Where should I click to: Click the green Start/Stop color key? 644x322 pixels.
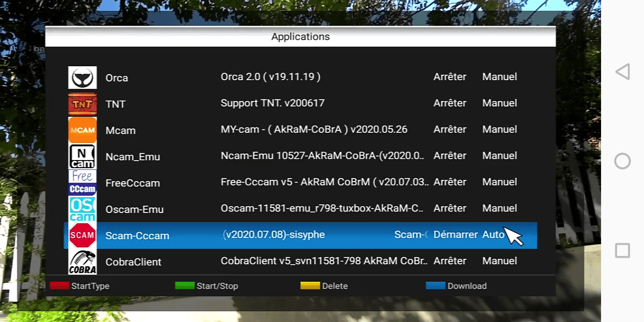pos(185,286)
